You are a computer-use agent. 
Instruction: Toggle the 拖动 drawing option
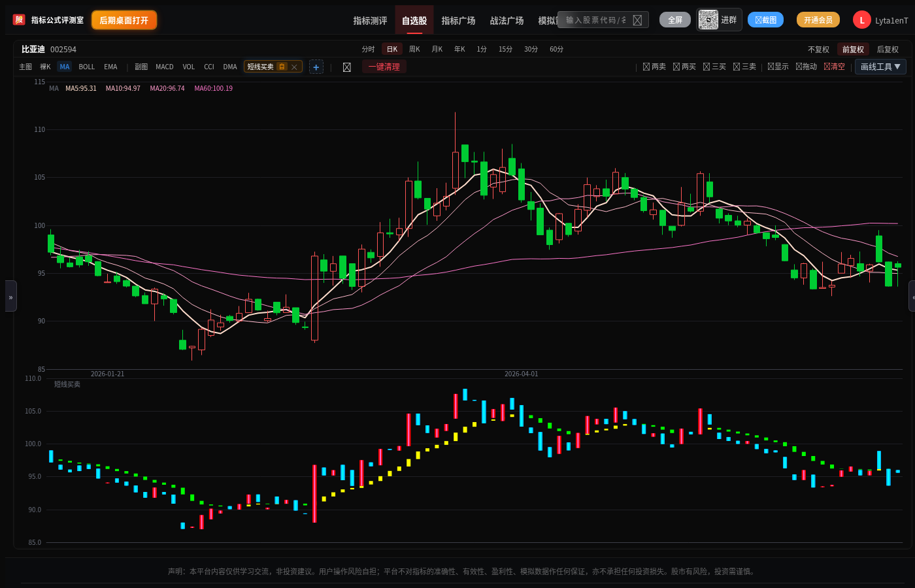(806, 67)
